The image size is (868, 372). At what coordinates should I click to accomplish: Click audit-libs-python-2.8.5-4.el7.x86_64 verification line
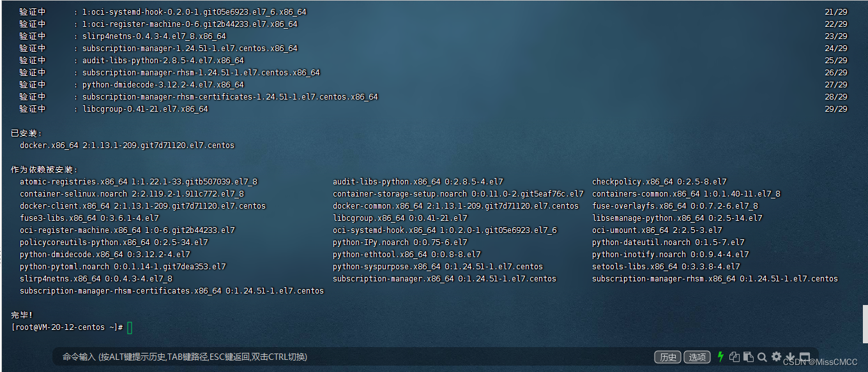pos(163,61)
